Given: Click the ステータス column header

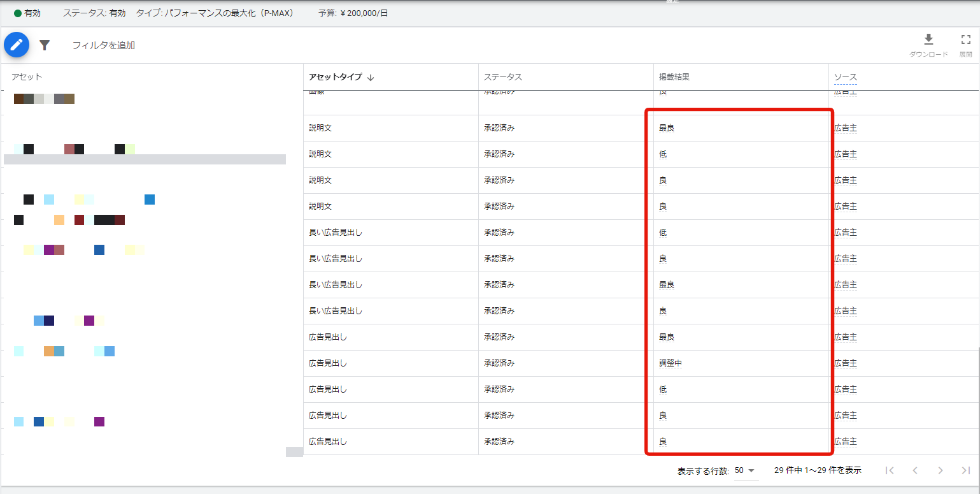Looking at the screenshot, I should 502,77.
